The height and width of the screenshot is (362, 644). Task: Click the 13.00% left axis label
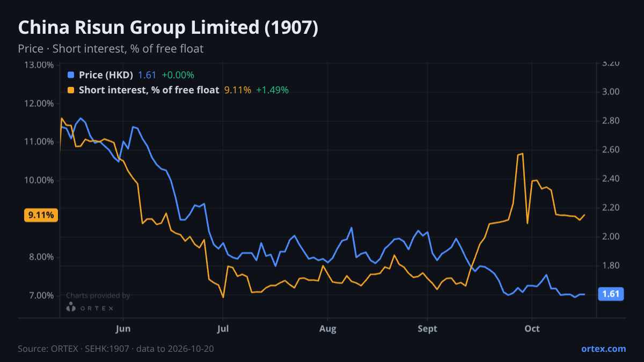40,65
